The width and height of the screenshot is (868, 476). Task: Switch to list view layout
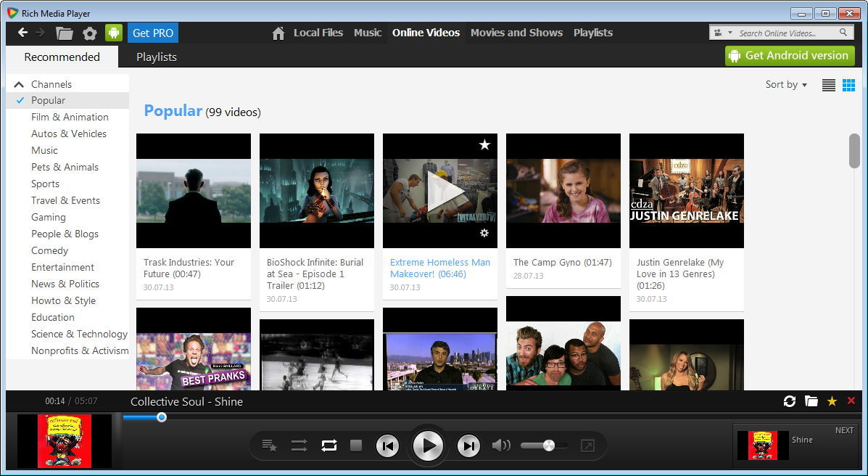point(829,85)
